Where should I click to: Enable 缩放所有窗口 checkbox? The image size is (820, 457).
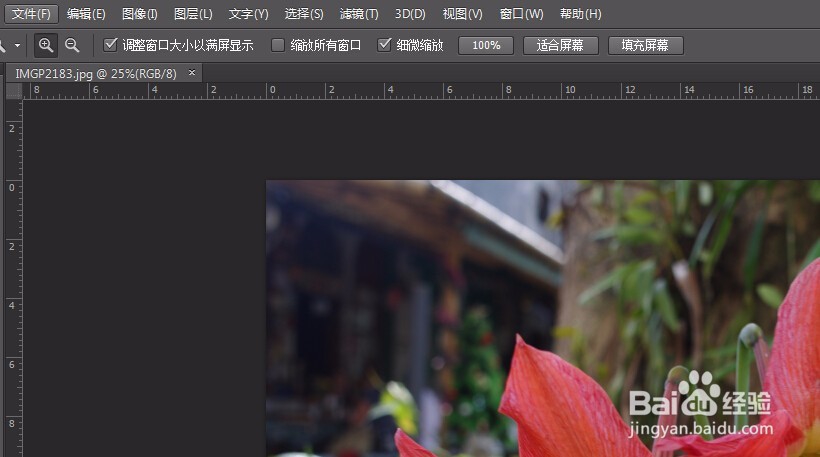(x=278, y=45)
